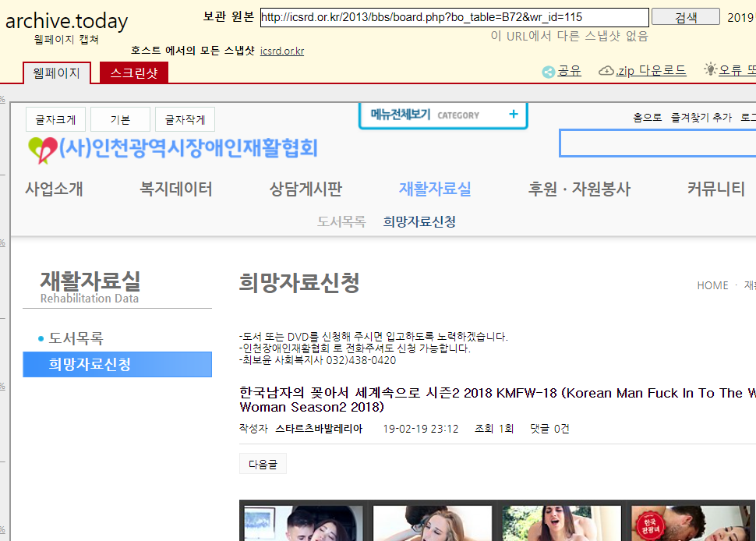The width and height of the screenshot is (756, 541).
Task: Click the cloud download icon
Action: [606, 71]
